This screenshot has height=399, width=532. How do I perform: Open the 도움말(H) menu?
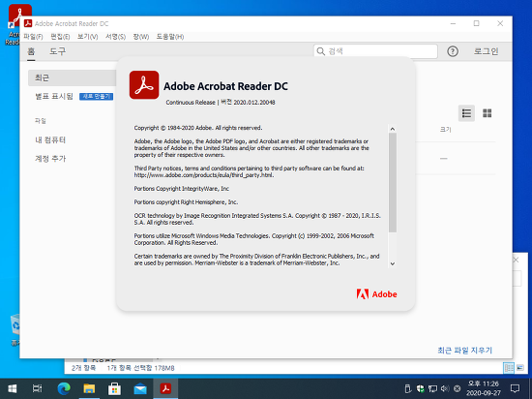click(x=170, y=37)
